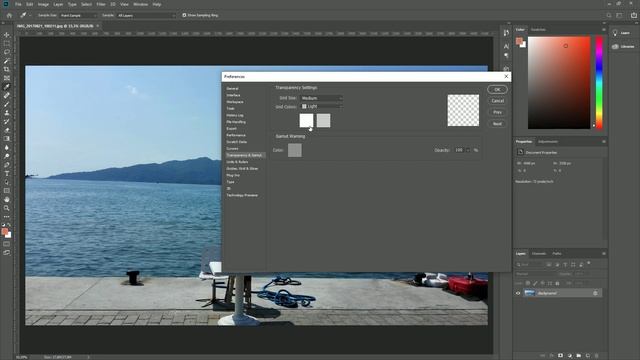Click the Gamut Warning opacity value field
This screenshot has width=640, height=360.
(459, 150)
